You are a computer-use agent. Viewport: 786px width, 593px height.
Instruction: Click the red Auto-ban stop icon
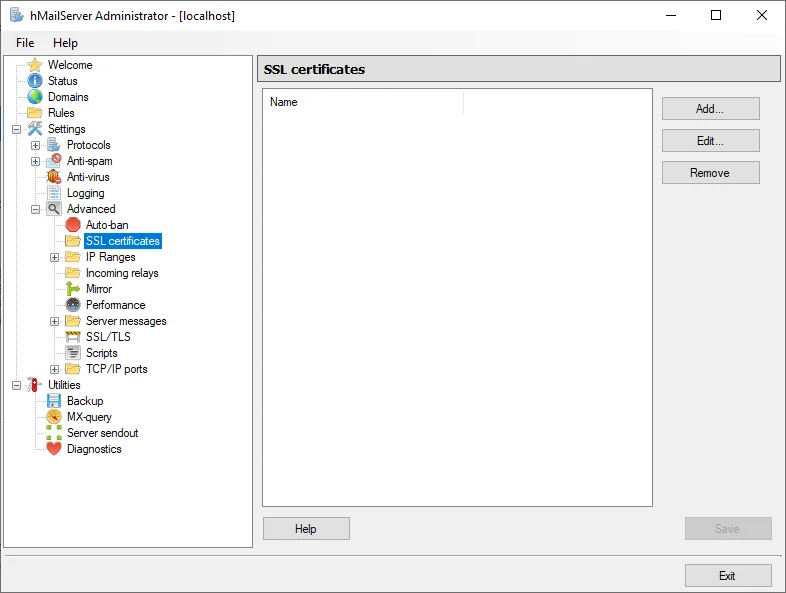pyautogui.click(x=73, y=225)
